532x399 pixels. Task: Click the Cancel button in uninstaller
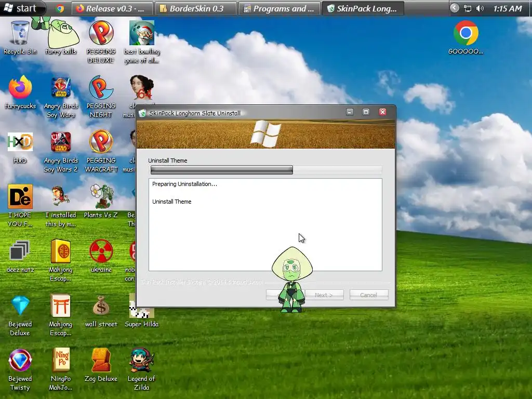[x=369, y=295]
